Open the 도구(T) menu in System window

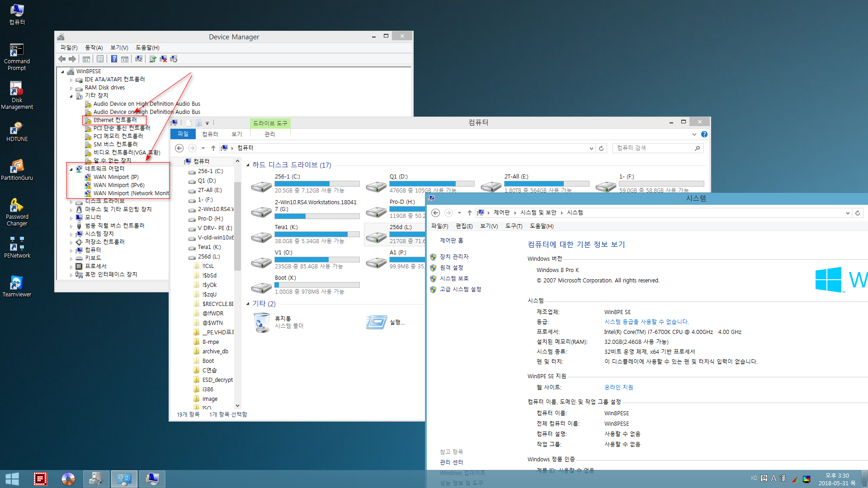[514, 226]
